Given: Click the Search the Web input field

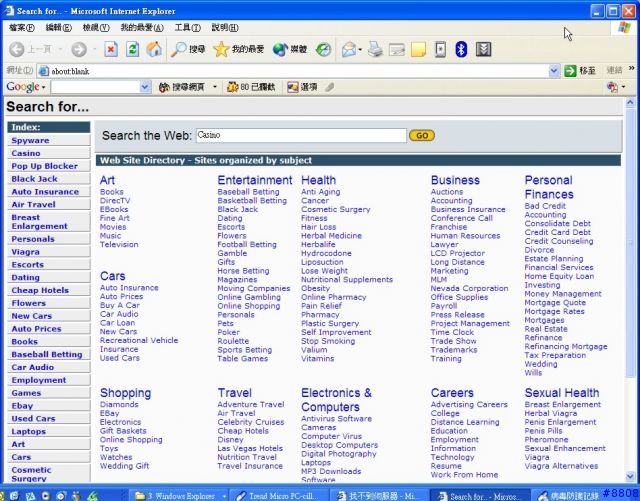Looking at the screenshot, I should point(301,135).
